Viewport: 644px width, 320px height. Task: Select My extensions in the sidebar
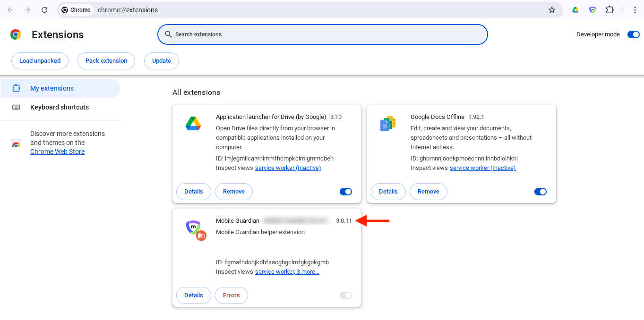pos(60,88)
